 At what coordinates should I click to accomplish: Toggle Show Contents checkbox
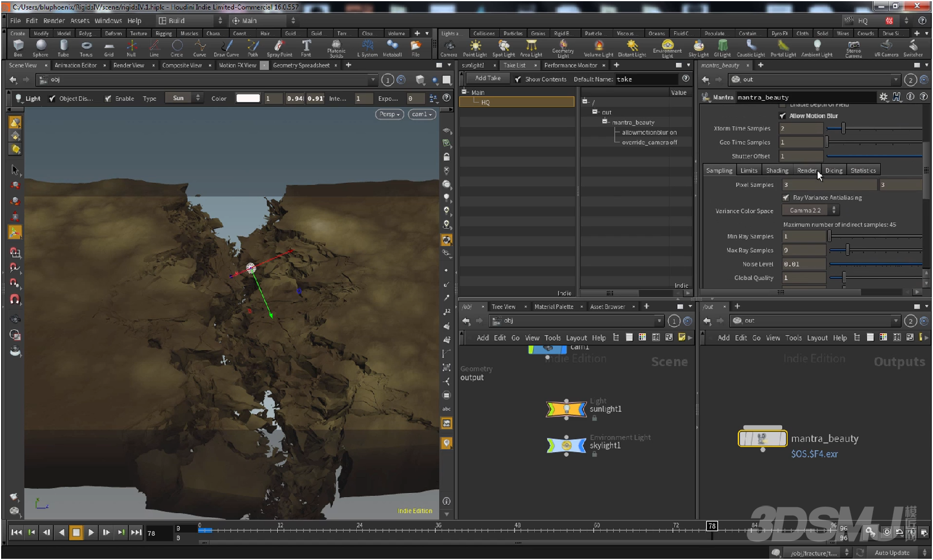[x=518, y=79]
